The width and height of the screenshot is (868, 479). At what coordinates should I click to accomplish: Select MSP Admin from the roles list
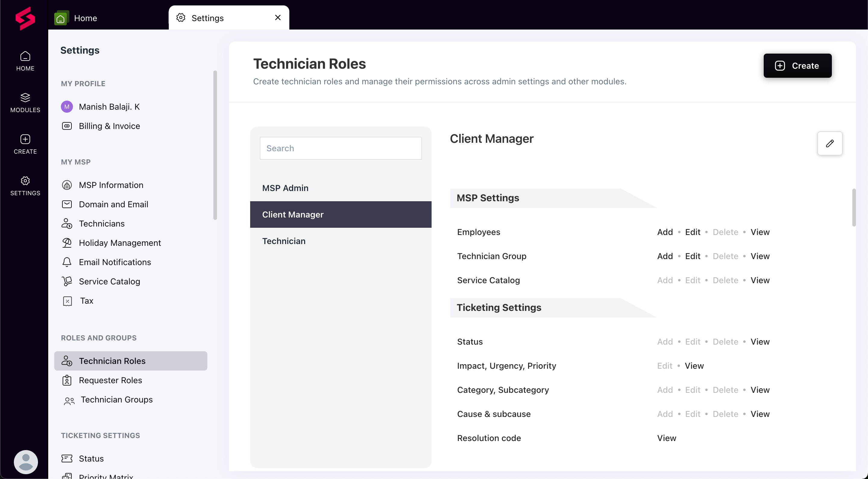[285, 188]
